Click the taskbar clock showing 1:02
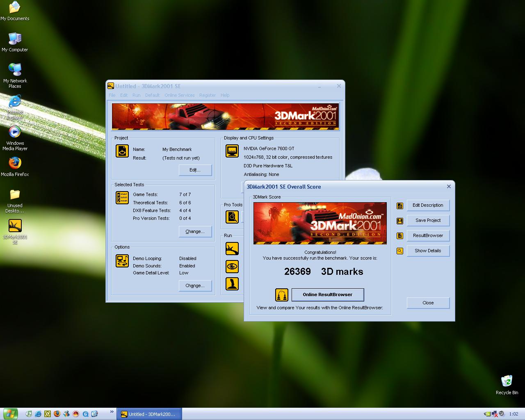This screenshot has height=420, width=525. [x=514, y=414]
